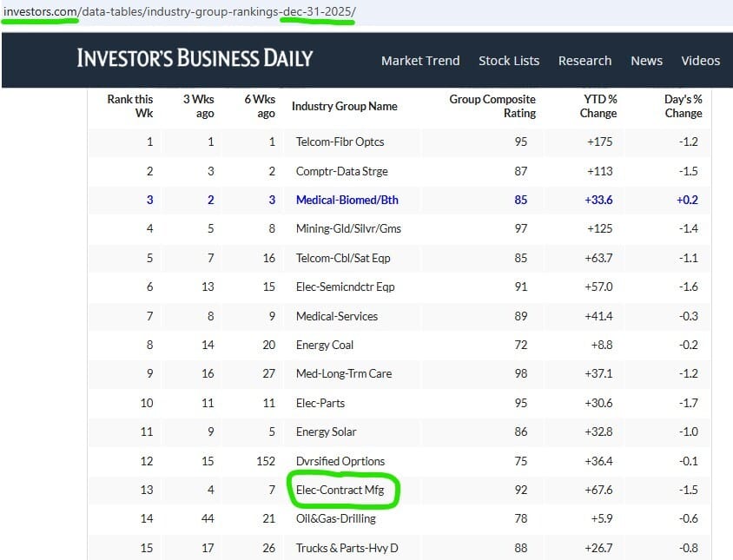Viewport: 733px width, 560px height.
Task: Go to the Research section
Action: (x=584, y=61)
